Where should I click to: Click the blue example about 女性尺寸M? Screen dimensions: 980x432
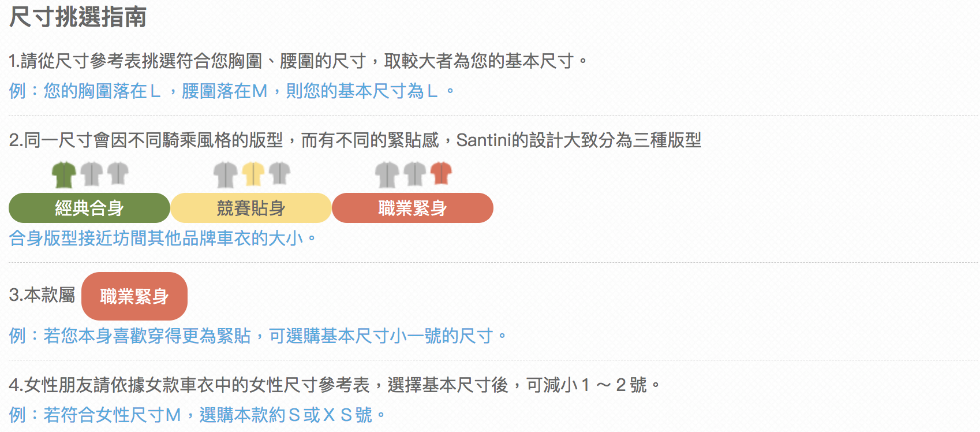[x=197, y=415]
